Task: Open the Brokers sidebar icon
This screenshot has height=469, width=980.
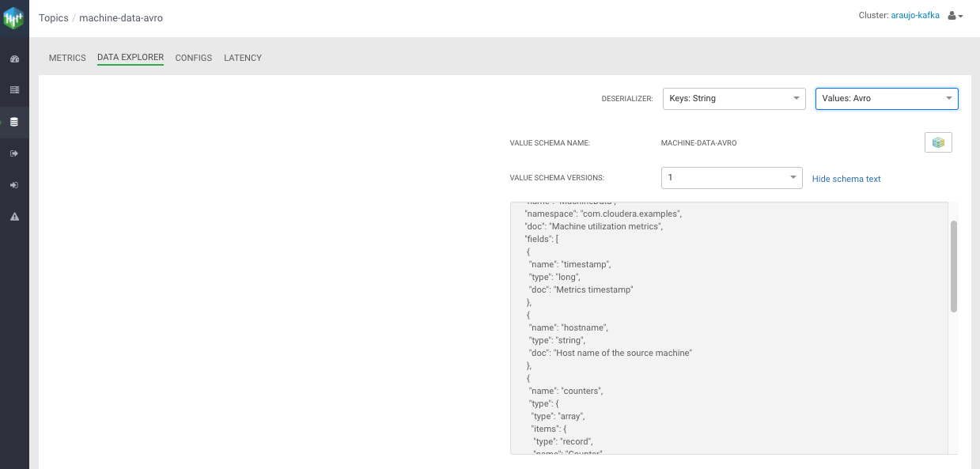Action: [x=14, y=90]
